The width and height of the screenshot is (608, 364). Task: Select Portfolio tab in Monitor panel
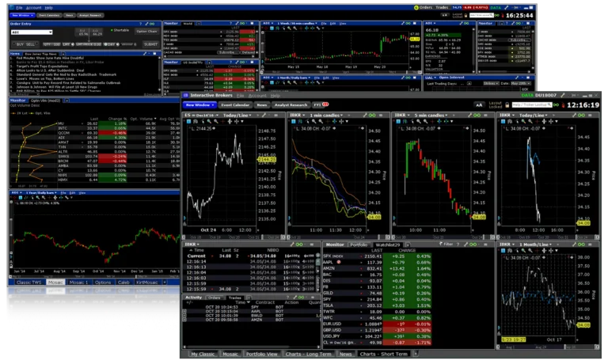point(359,245)
